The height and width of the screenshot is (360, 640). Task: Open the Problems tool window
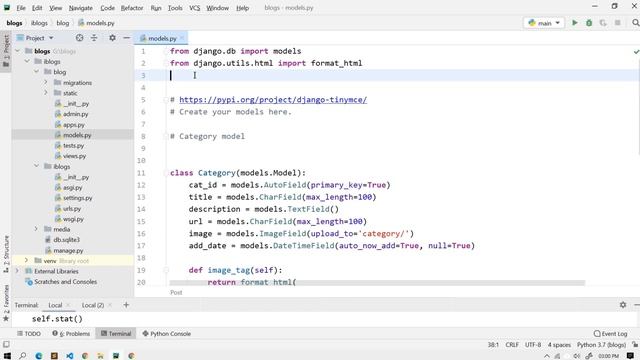pos(71,333)
